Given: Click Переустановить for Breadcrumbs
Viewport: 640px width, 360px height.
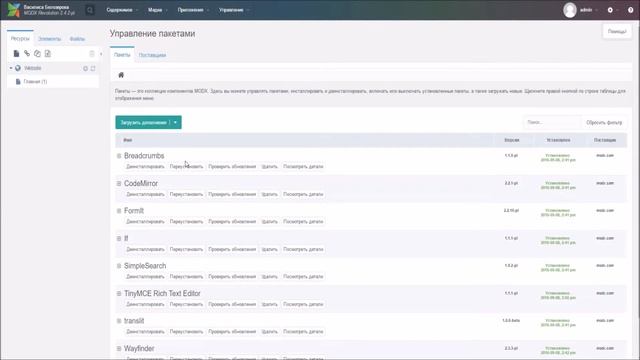Looking at the screenshot, I should tap(186, 167).
